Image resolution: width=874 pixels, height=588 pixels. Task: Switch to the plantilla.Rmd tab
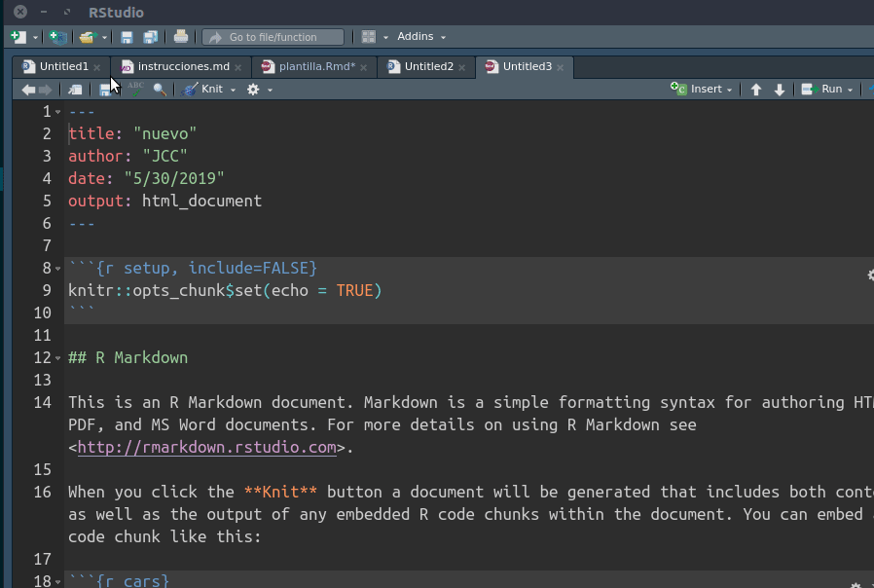click(x=315, y=67)
